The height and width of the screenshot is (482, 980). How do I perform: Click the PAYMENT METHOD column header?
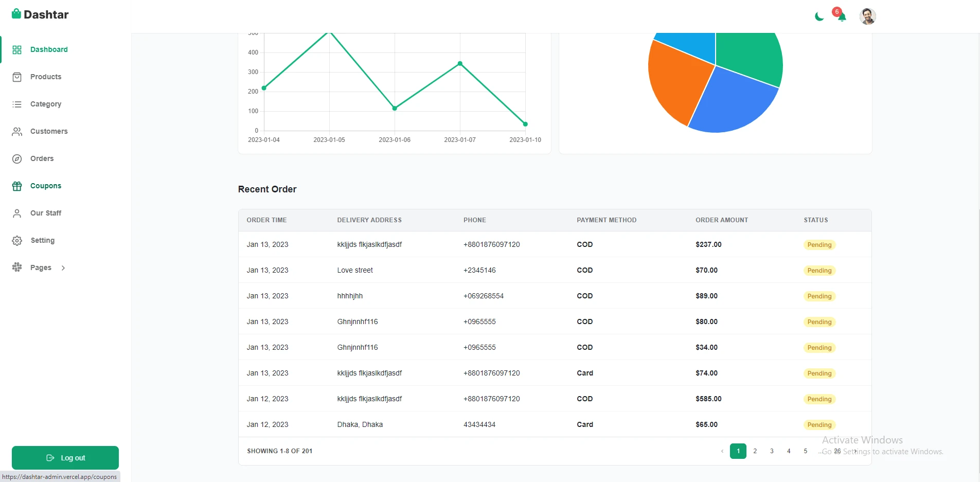(607, 220)
